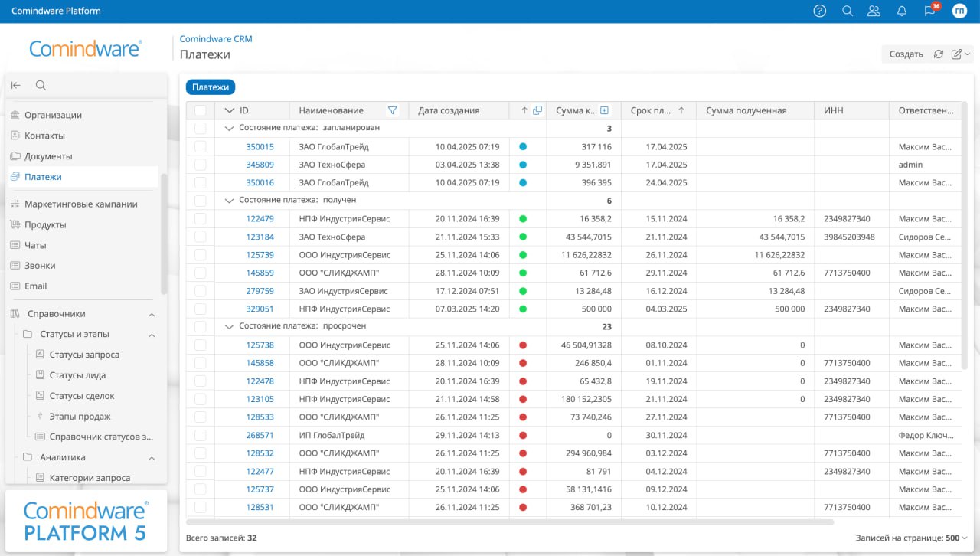Screen dimensions: 980x556
Task: Open the chat messages icon with badge 36
Action: 930,11
